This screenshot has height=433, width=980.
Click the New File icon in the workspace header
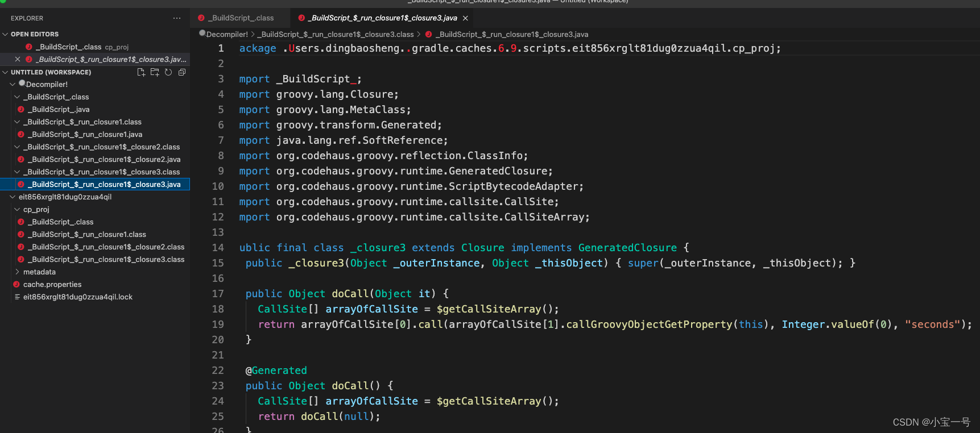pos(141,72)
